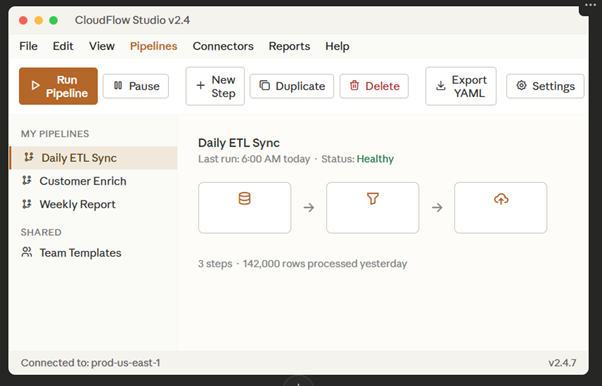602x386 pixels.
Task: Open the View menu
Action: pyautogui.click(x=102, y=46)
